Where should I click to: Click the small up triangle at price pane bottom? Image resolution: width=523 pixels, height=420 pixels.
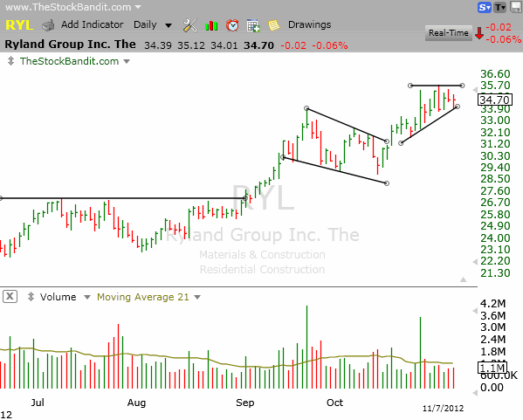tap(463, 279)
